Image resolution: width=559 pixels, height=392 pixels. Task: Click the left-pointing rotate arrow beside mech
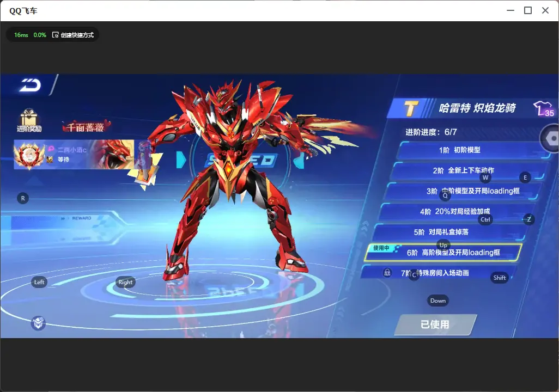(x=299, y=160)
